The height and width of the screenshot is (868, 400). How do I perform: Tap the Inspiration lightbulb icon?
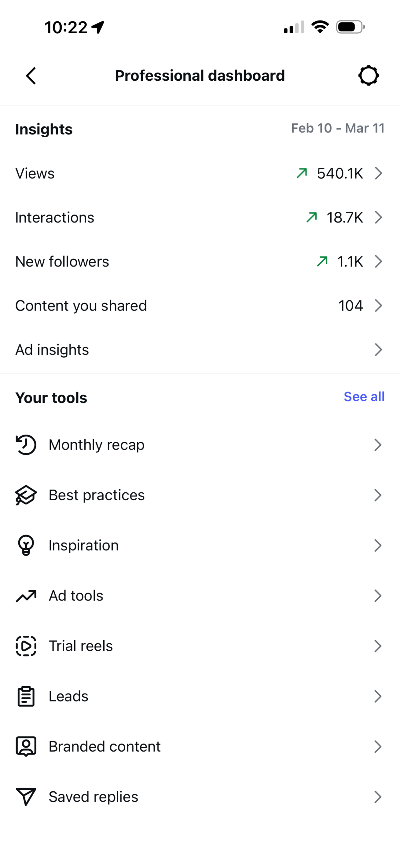[x=26, y=545]
